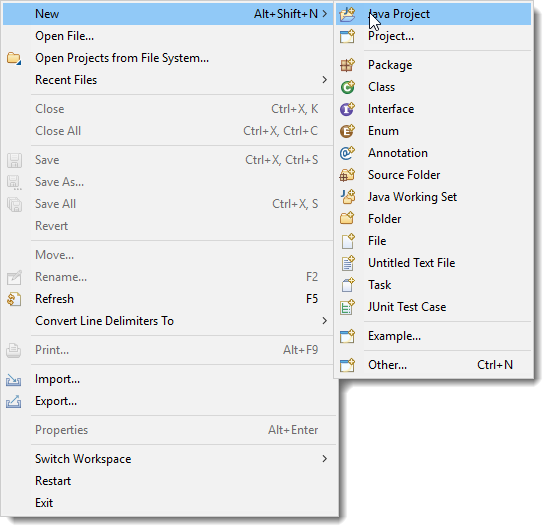Click the File icon in New submenu
549x532 pixels.
pos(348,241)
